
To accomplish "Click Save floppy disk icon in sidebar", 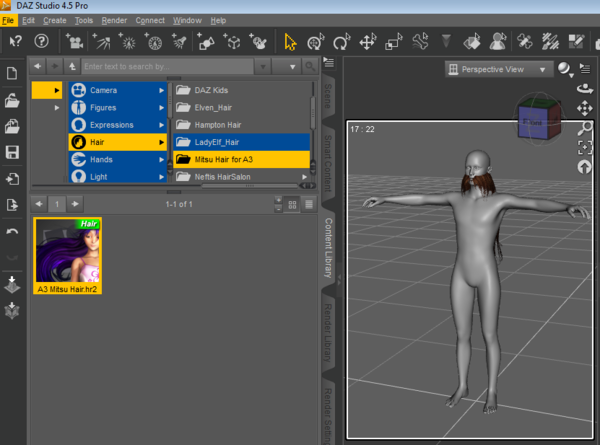I will tap(12, 152).
